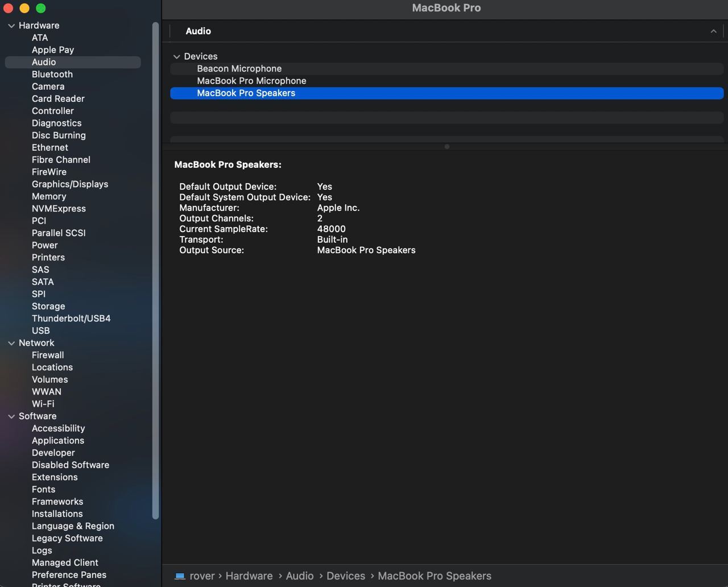The height and width of the screenshot is (587, 728).
Task: Click rover in the path bar
Action: pyautogui.click(x=202, y=576)
